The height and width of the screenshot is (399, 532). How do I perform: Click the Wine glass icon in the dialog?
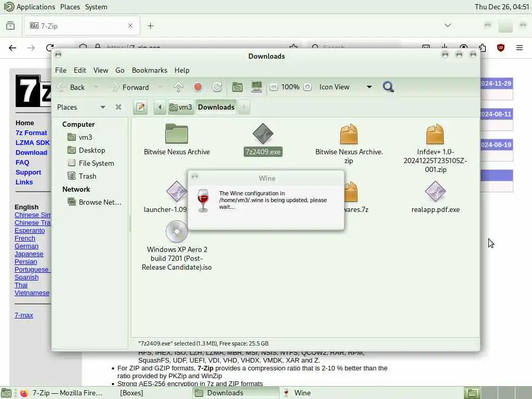[x=203, y=201]
